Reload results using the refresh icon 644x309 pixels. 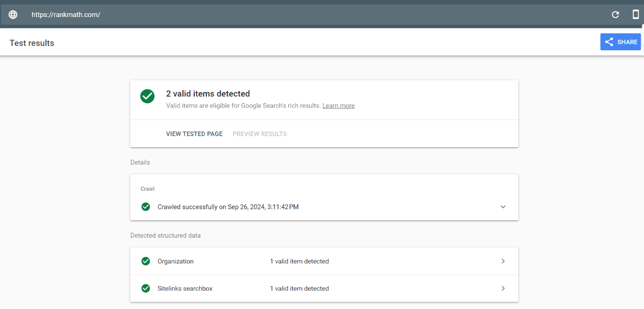click(615, 14)
